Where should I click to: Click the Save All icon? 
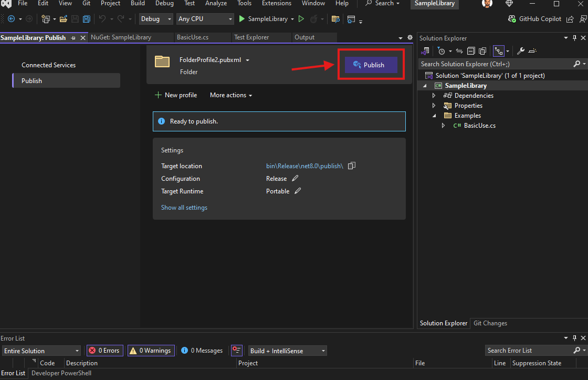click(x=87, y=19)
